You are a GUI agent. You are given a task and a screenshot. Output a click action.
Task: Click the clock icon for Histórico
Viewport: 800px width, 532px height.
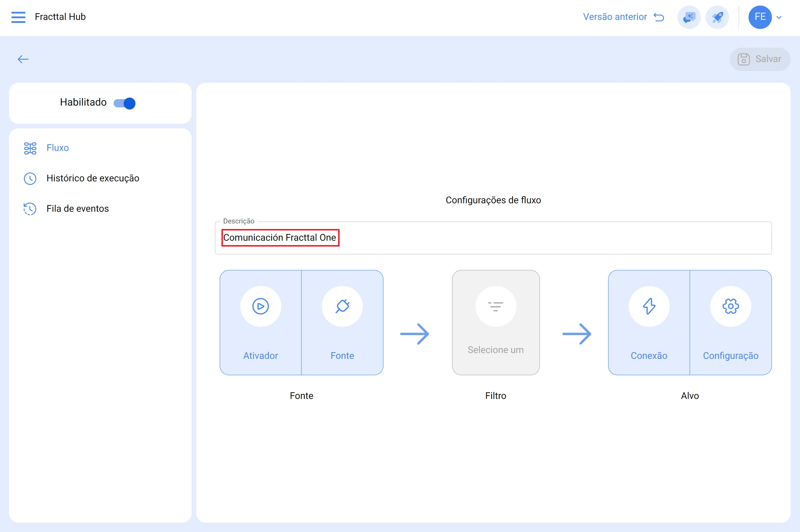(x=30, y=178)
